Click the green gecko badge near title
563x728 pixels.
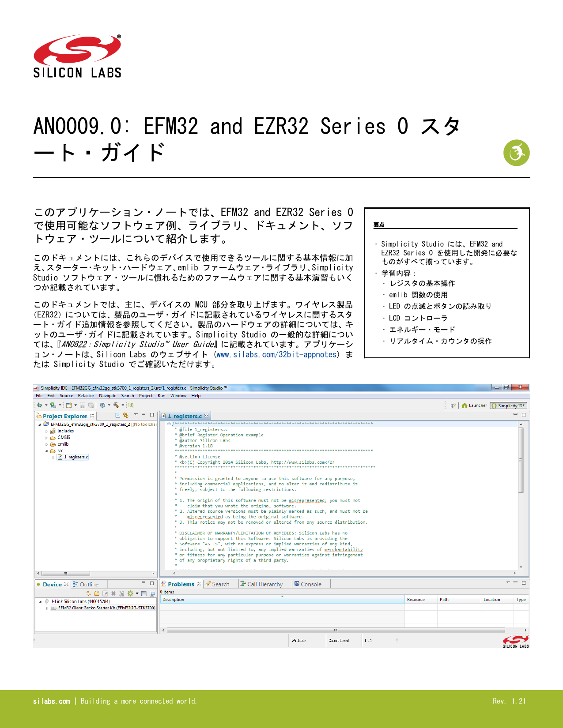pos(516,153)
